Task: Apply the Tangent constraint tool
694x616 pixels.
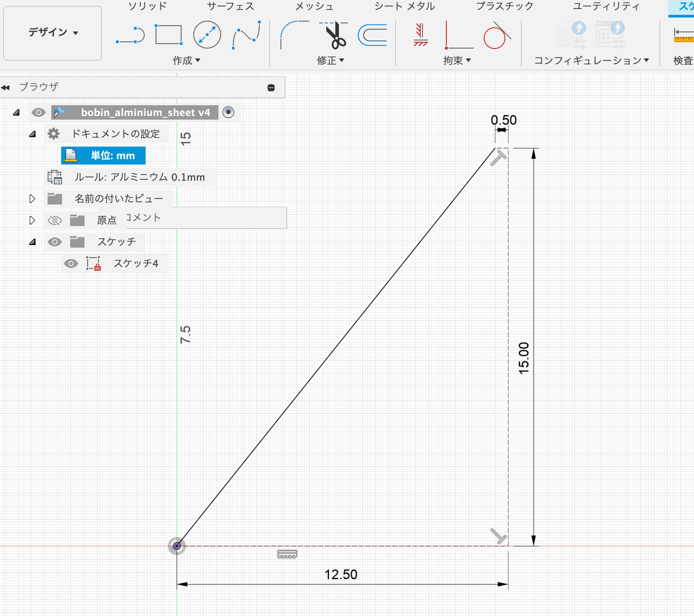Action: [497, 35]
